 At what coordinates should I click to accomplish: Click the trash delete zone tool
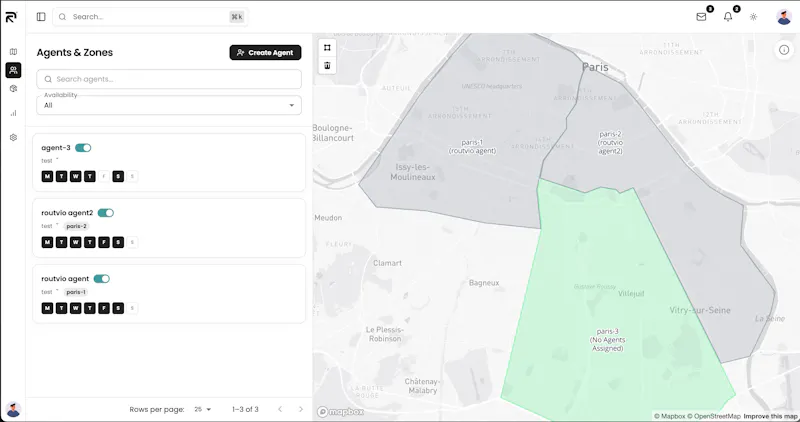pos(327,65)
